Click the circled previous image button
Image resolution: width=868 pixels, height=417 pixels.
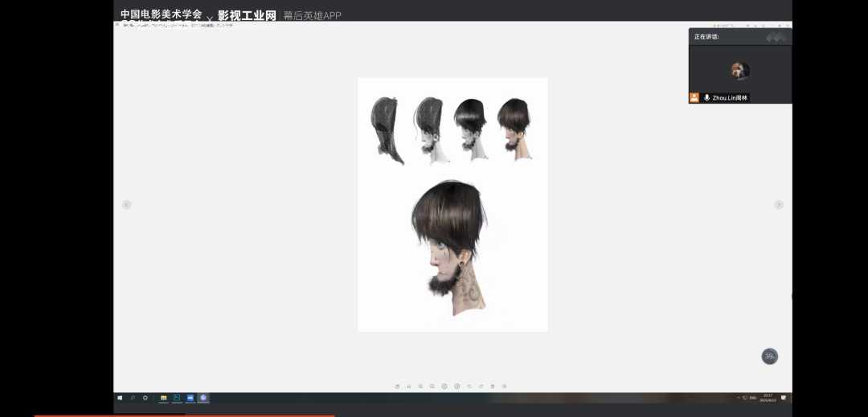pyautogui.click(x=444, y=386)
